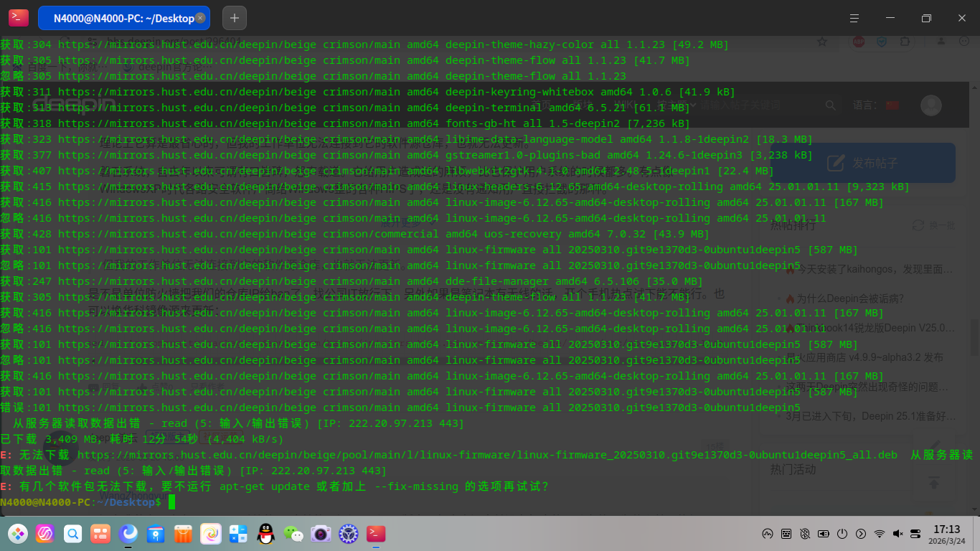Launch the camera app from the dock
980x551 pixels.
pyautogui.click(x=321, y=534)
